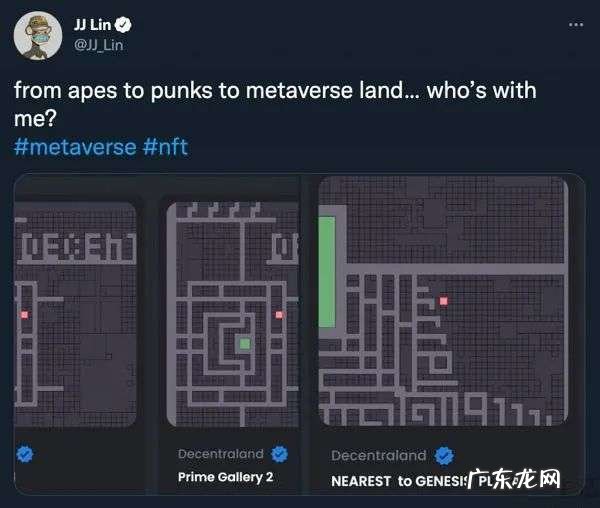Click verified badge beside Decentraland above Prime Gallery 2
Screen dimensions: 600x508
point(280,454)
